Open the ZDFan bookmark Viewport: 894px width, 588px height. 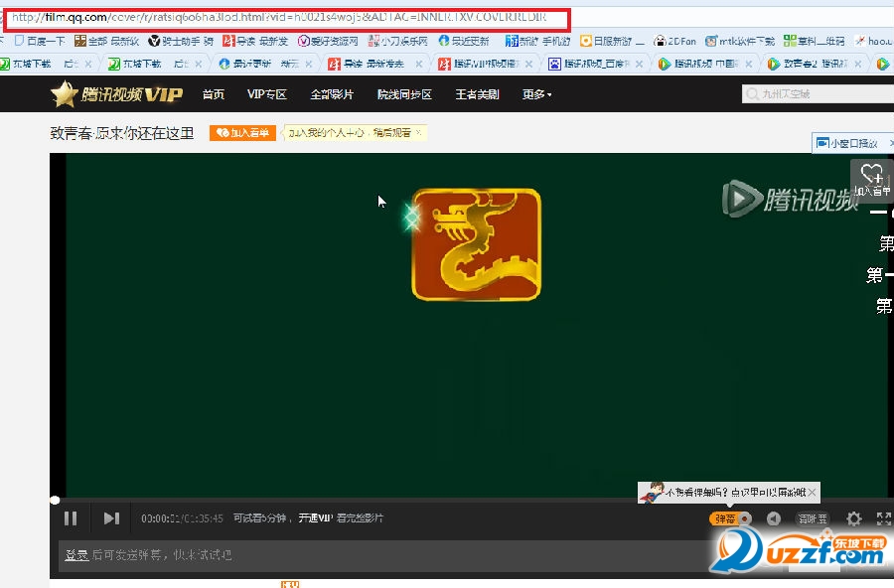pos(675,41)
